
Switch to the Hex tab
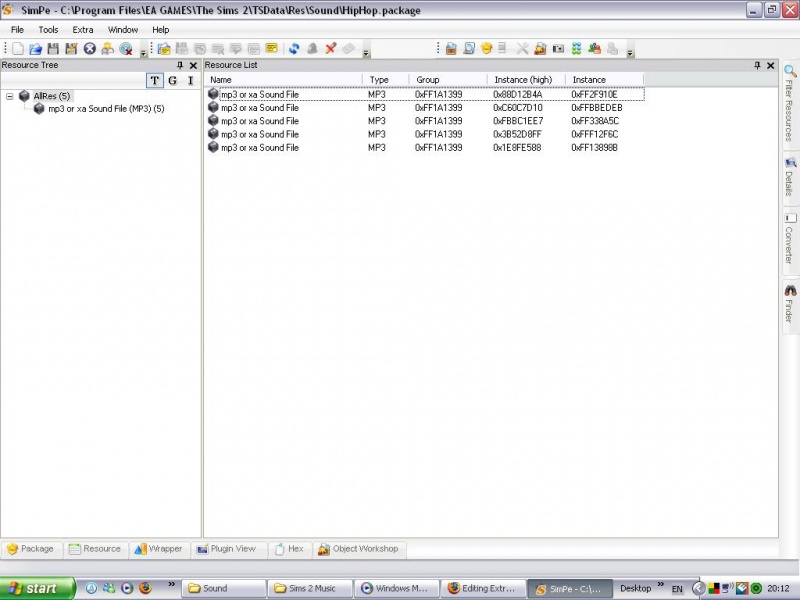(x=289, y=549)
